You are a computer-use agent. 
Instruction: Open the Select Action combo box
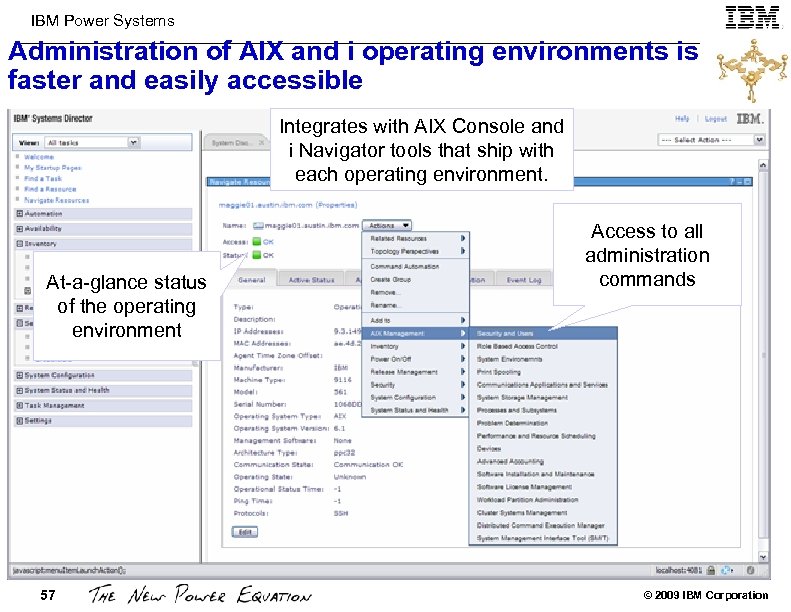point(711,140)
